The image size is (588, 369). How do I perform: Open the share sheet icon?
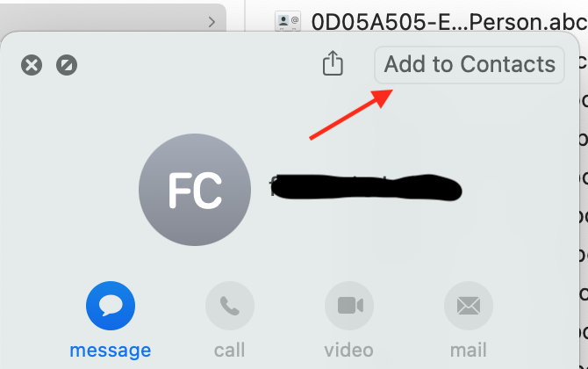[333, 63]
